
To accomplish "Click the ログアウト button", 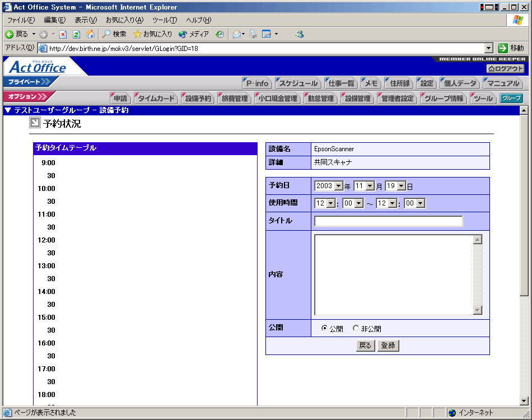I will (x=506, y=68).
